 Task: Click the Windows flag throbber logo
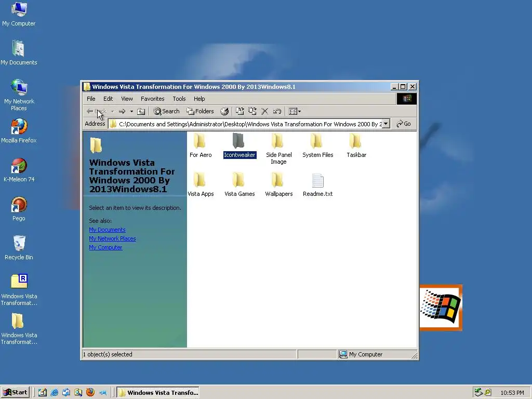point(406,99)
